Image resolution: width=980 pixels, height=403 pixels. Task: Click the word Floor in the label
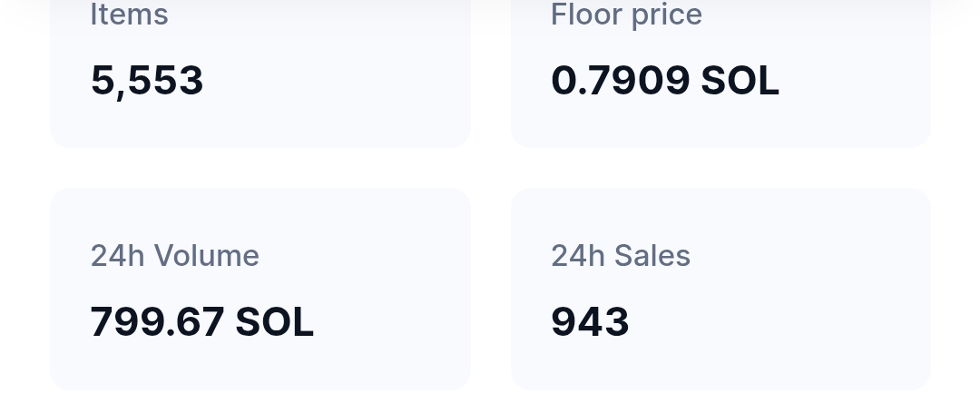click(x=586, y=15)
